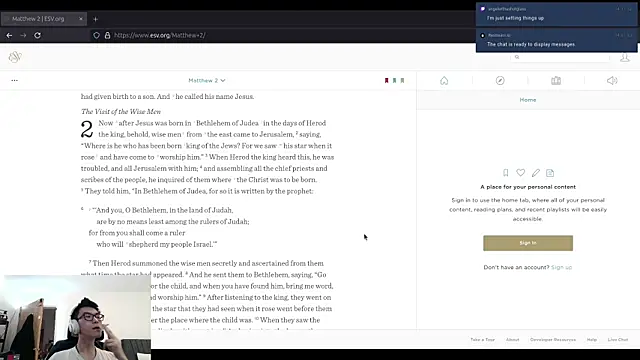Open the library books icon
Screen dimensions: 640x360
pos(556,80)
